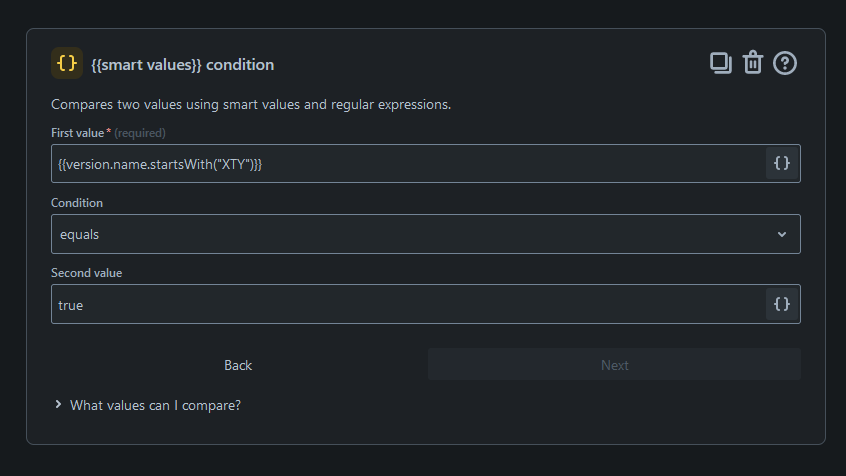Image resolution: width=846 pixels, height=476 pixels.
Task: Click the "Compares two values" description text
Action: pyautogui.click(x=251, y=104)
